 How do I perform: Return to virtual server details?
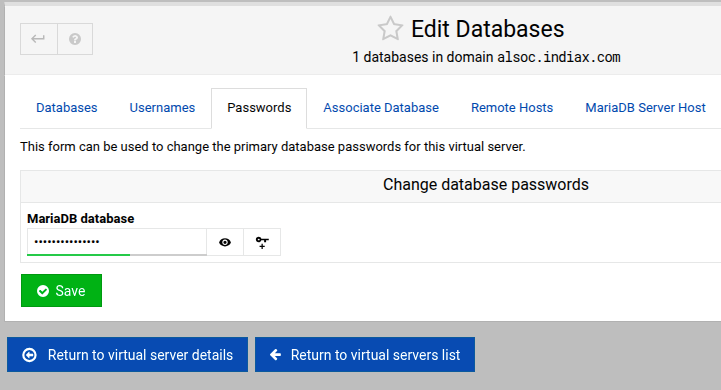127,355
